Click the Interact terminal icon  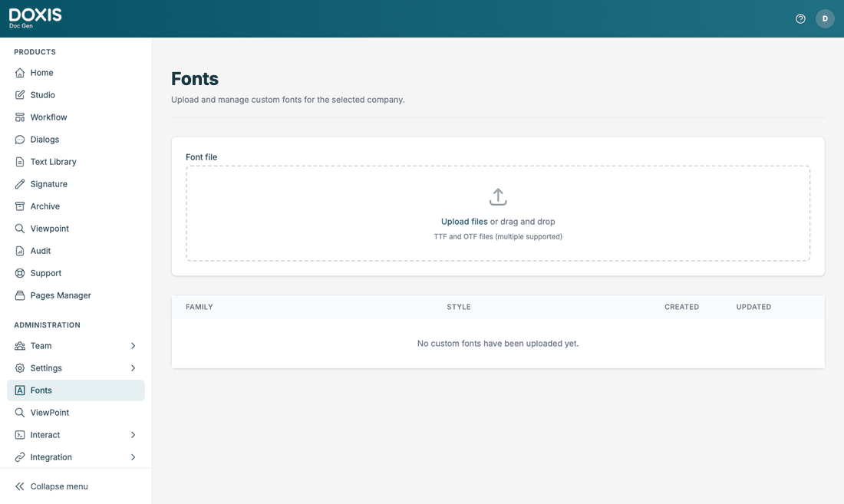click(x=20, y=435)
